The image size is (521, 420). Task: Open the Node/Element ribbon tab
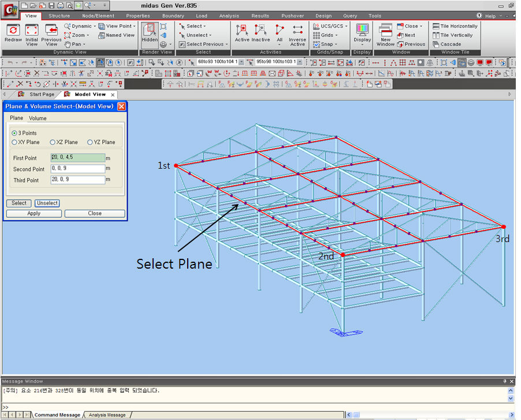click(x=98, y=16)
